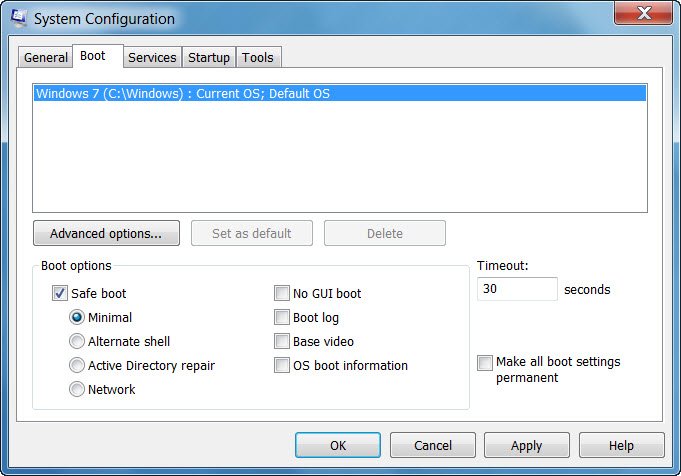This screenshot has width=681, height=476.
Task: Switch to the General tab
Action: tap(46, 58)
